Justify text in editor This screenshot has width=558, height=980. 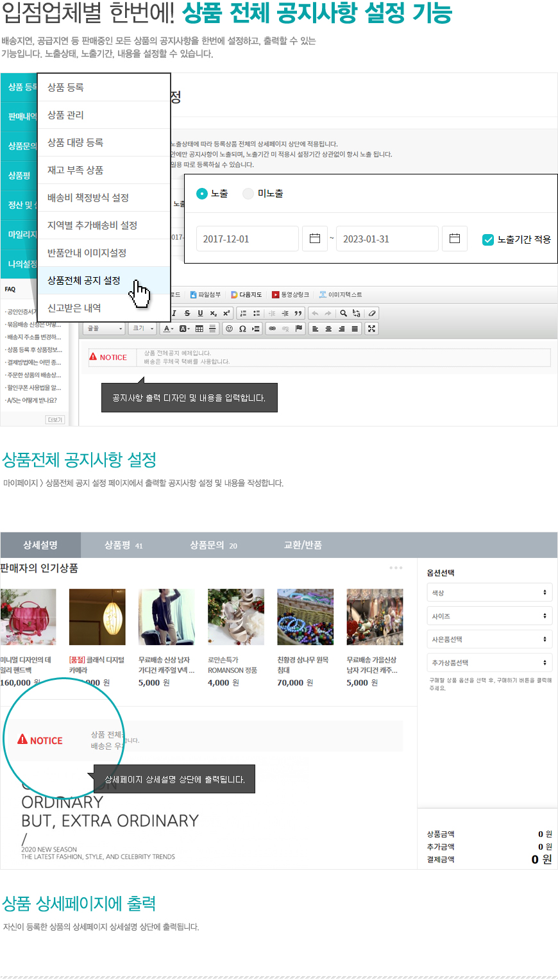[355, 328]
